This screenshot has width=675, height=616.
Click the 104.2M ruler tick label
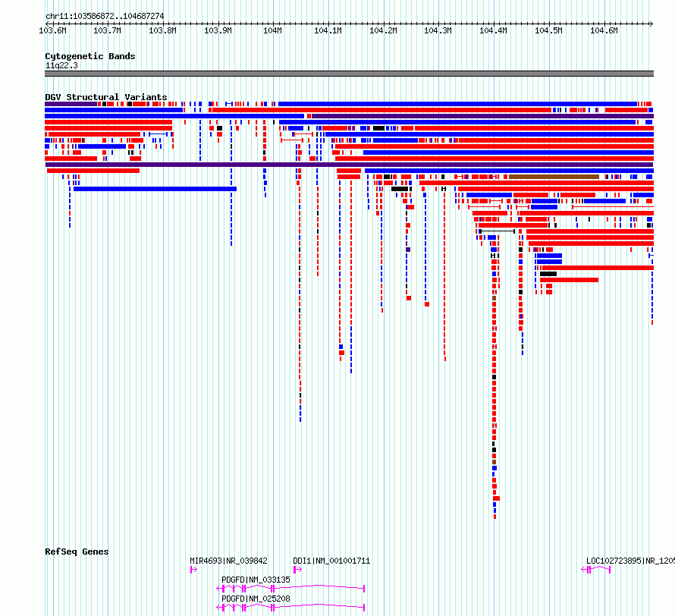(383, 30)
